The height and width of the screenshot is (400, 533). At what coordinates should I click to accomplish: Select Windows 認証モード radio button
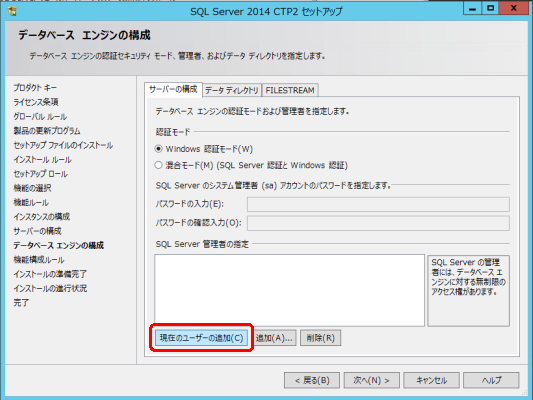point(158,149)
